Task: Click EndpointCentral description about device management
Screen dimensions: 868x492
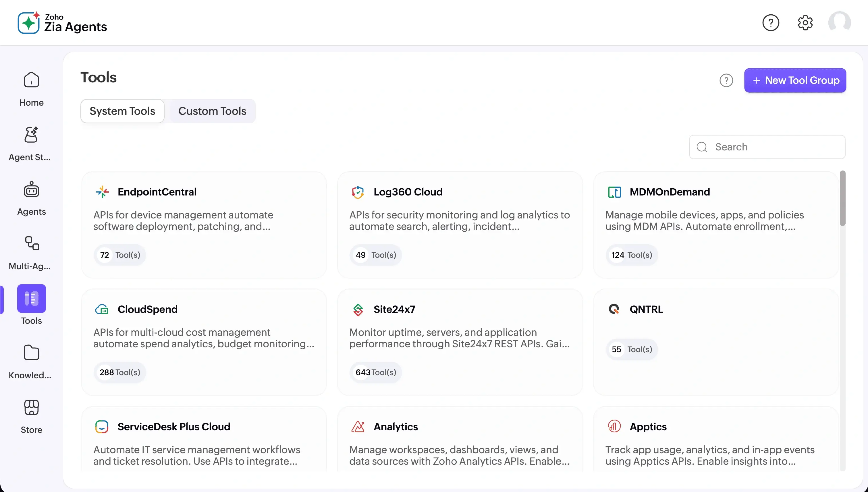Action: click(x=183, y=221)
